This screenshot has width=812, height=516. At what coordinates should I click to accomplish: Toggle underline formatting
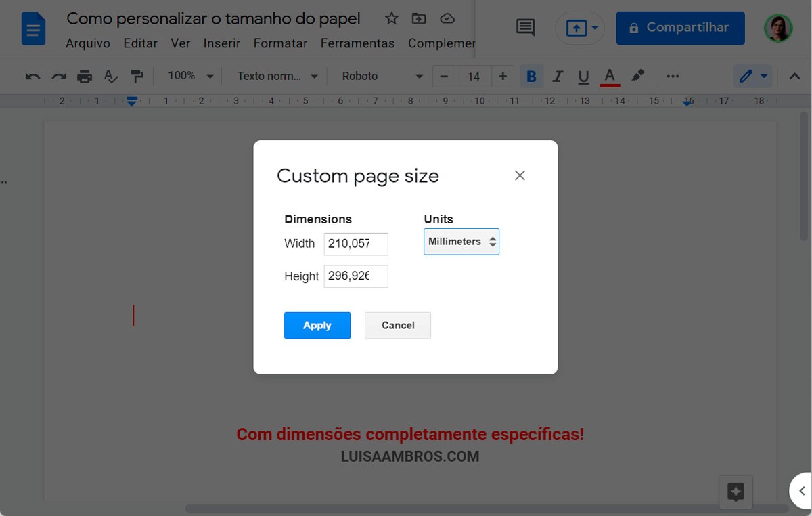(583, 76)
